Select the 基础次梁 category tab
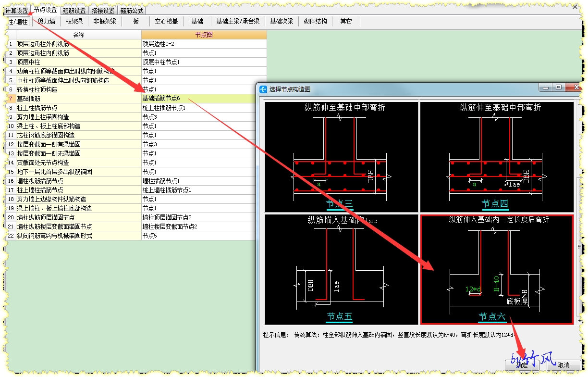 point(282,21)
